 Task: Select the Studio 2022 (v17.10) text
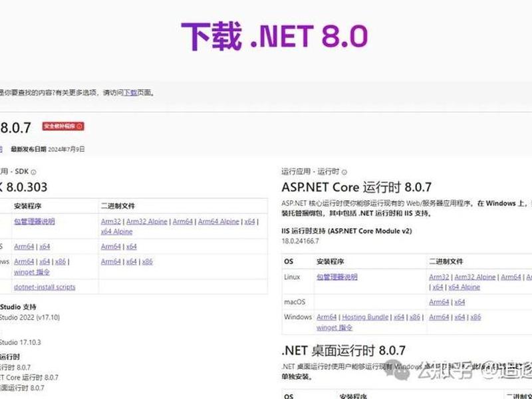pyautogui.click(x=30, y=318)
